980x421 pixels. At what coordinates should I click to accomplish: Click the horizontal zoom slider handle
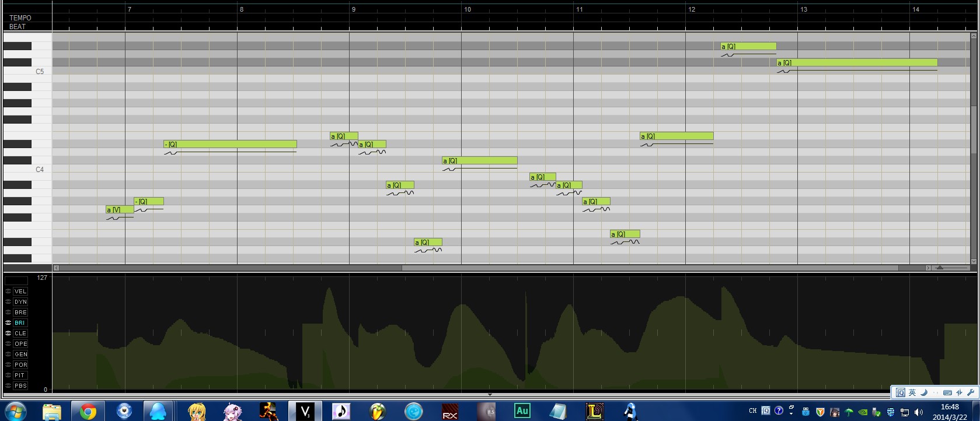(x=940, y=268)
